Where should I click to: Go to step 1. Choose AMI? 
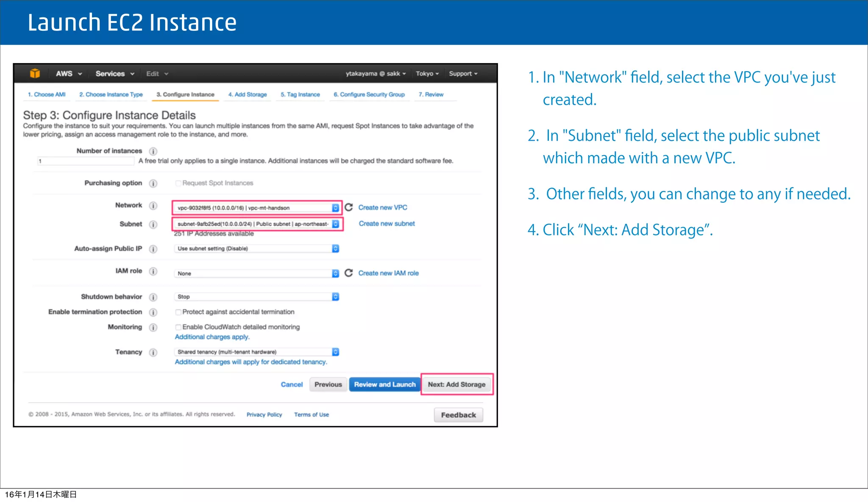tap(47, 95)
